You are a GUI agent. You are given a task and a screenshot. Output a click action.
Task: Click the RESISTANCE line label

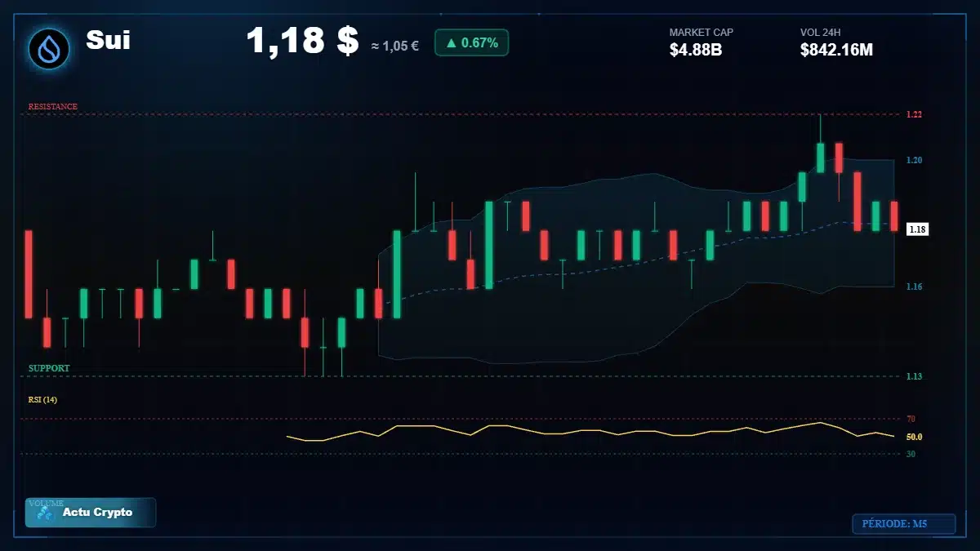point(53,106)
